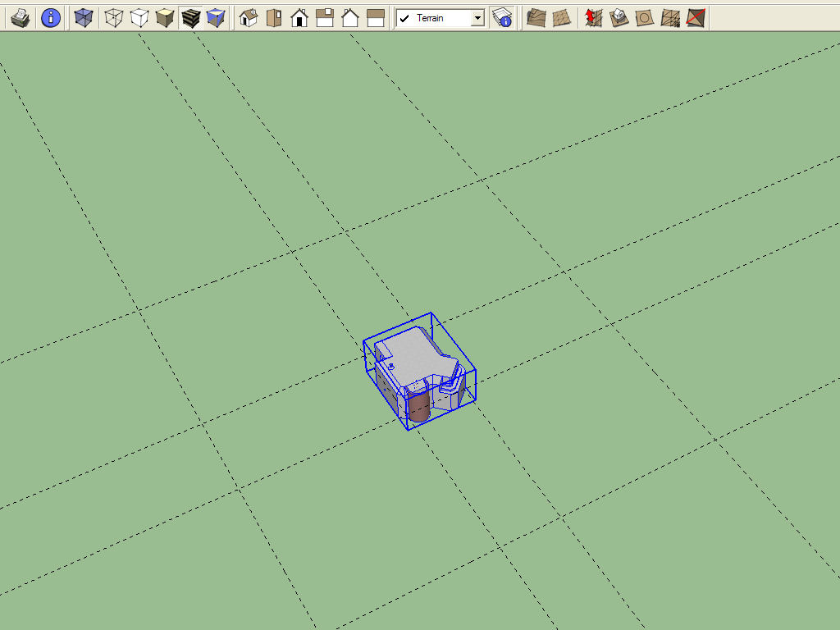Toggle X-Ray face style

(x=84, y=18)
